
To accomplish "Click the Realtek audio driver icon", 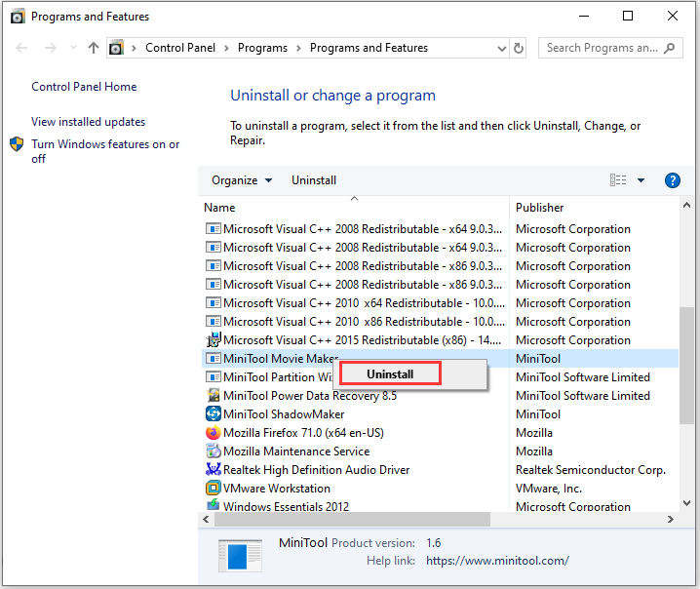I will [x=214, y=469].
